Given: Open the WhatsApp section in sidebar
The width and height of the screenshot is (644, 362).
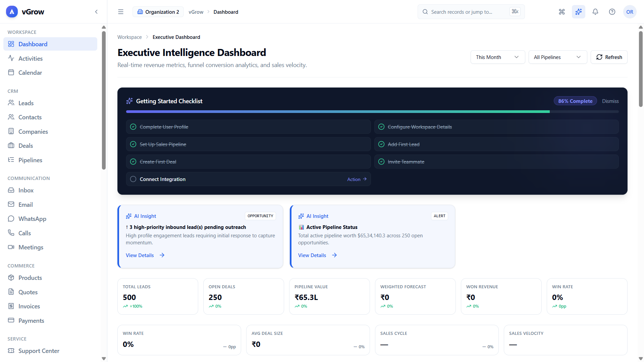Looking at the screenshot, I should tap(50, 219).
